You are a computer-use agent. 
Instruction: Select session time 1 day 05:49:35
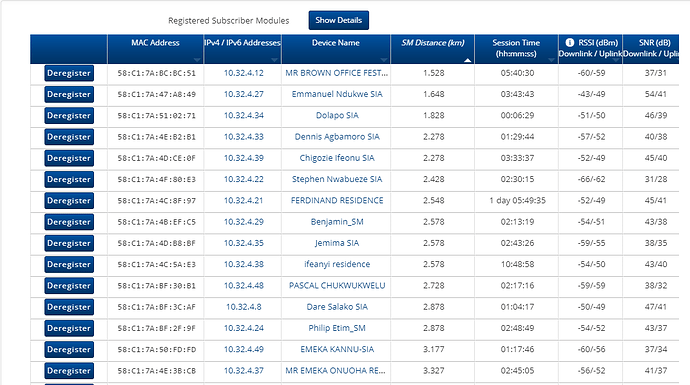(518, 201)
